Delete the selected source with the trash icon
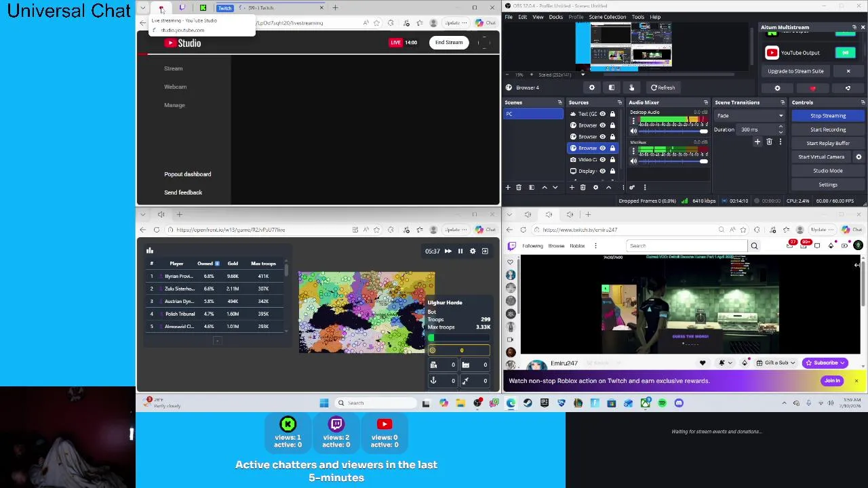 [x=583, y=188]
